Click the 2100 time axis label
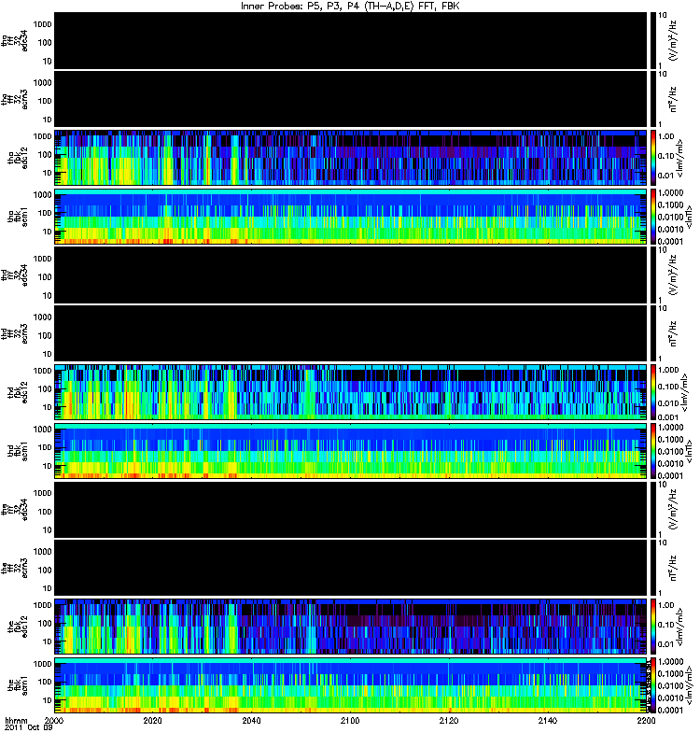This screenshot has height=747, width=700. 350,720
